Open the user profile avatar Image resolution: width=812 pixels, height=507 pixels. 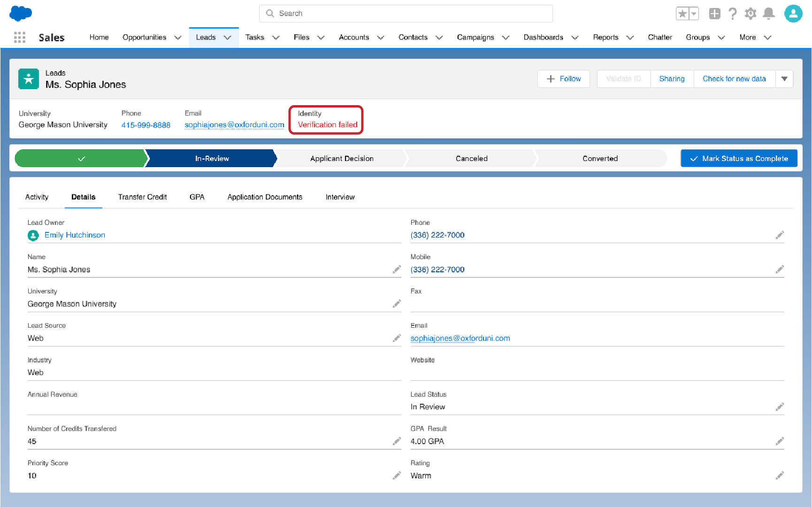tap(793, 14)
